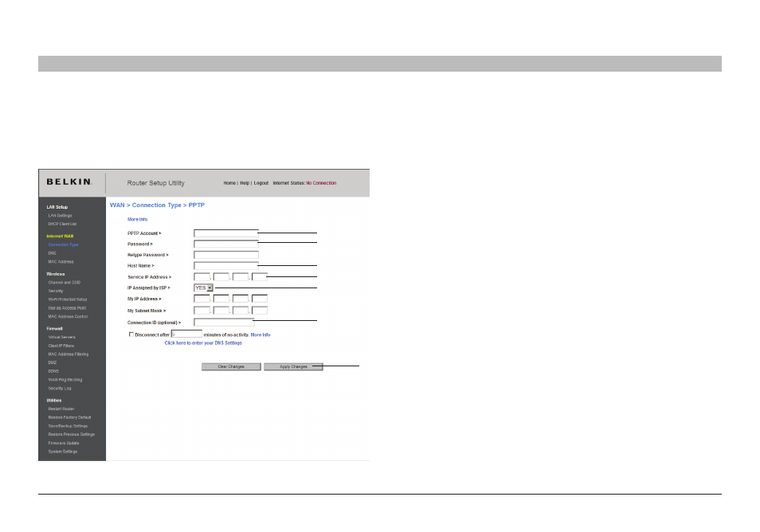Open the Help link in header

(x=245, y=183)
